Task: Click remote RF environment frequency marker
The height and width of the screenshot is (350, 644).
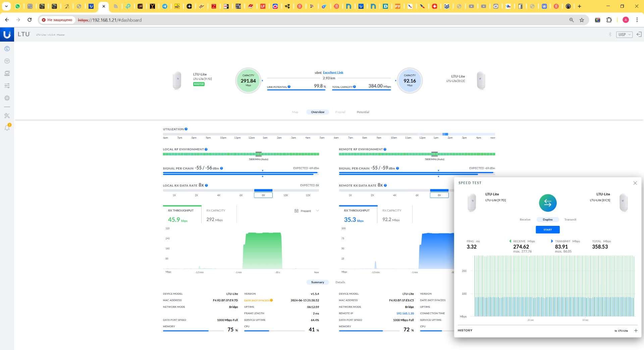Action: tap(434, 154)
